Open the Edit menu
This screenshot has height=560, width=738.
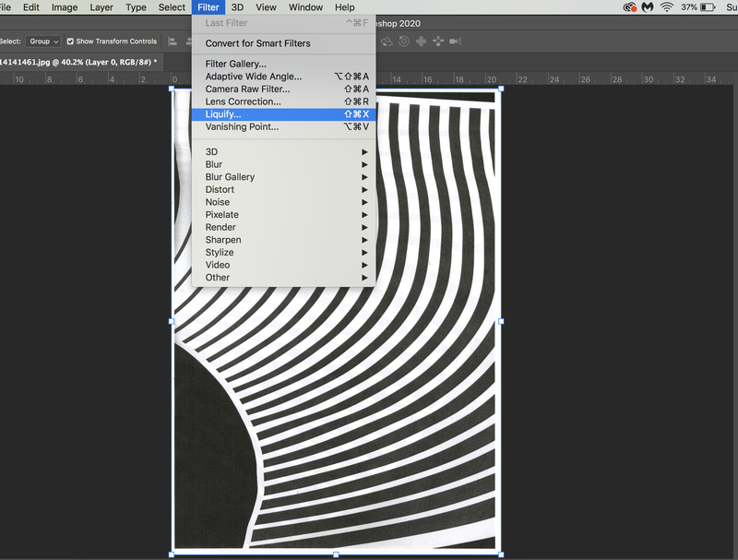31,7
